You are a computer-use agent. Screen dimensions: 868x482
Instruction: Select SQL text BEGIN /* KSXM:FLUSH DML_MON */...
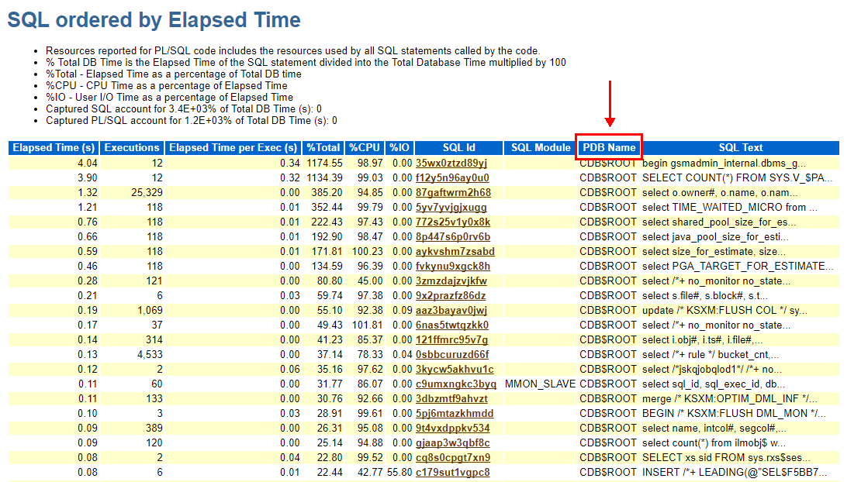point(734,414)
